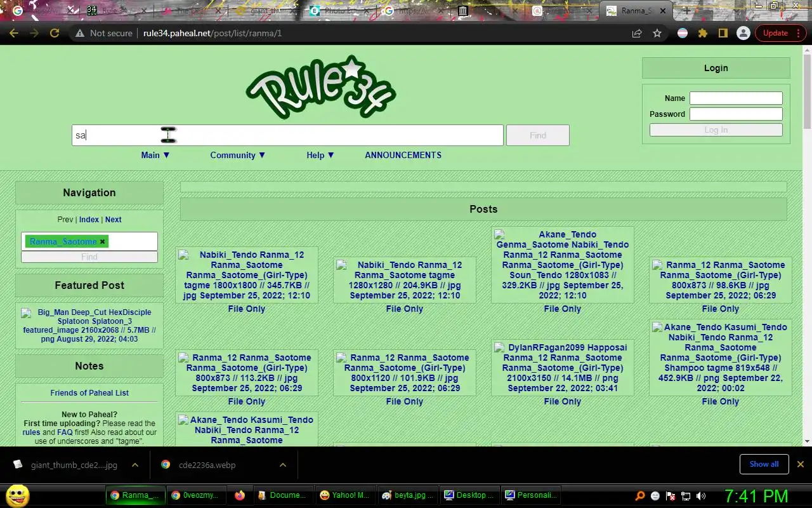Viewport: 812px width, 508px height.
Task: Open the 1280x1083 329.2KB post thumbnail
Action: click(x=563, y=265)
